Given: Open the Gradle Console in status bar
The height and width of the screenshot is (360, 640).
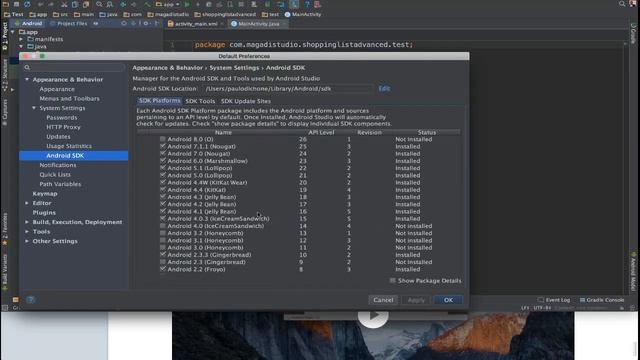Looking at the screenshot, I should pos(602,300).
